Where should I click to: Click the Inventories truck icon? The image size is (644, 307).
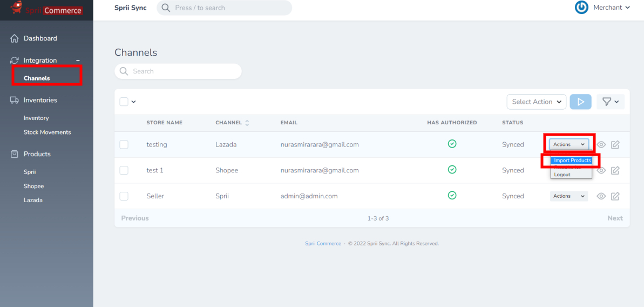coord(15,100)
